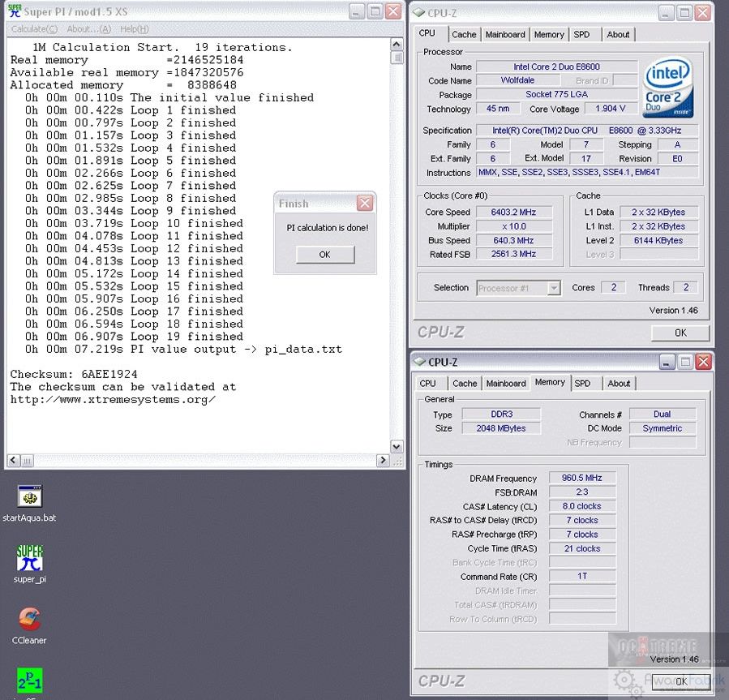Screen dimensions: 729x700
Task: Click OK button in bottom CPU-Z window
Action: (680, 681)
